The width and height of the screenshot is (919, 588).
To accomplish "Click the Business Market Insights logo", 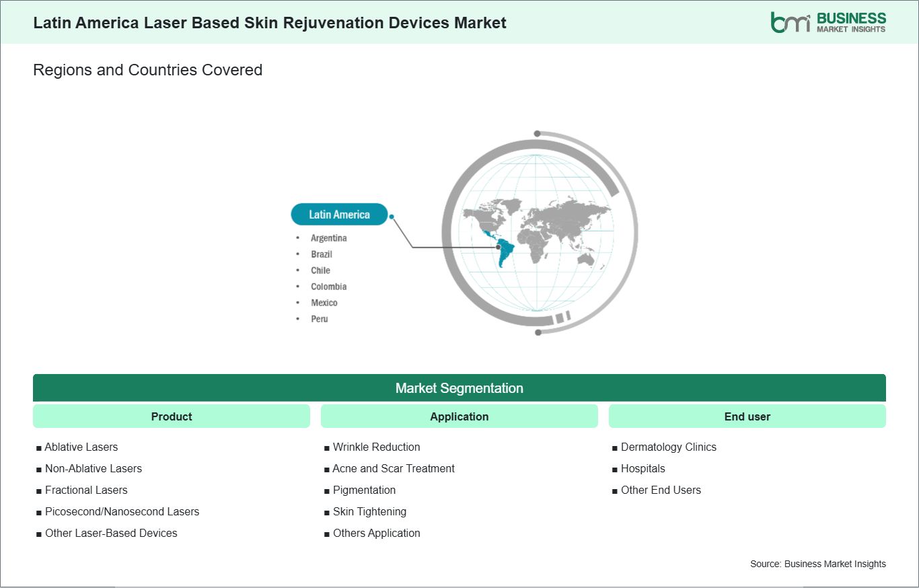I will pos(828,22).
